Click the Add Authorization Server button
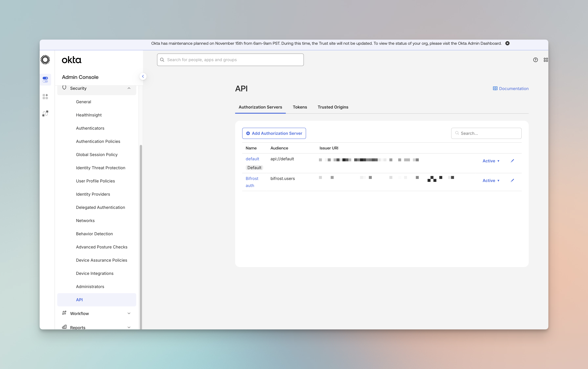The width and height of the screenshot is (588, 369). [274, 133]
